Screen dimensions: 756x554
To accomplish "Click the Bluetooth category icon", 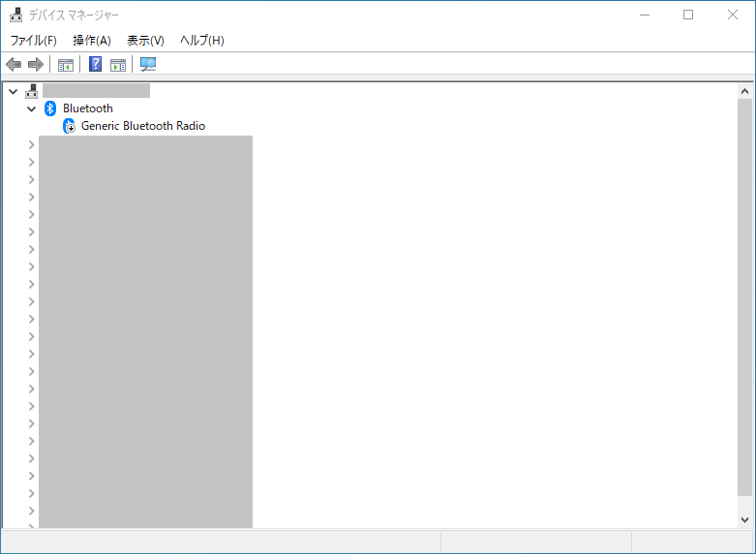I will pos(50,108).
